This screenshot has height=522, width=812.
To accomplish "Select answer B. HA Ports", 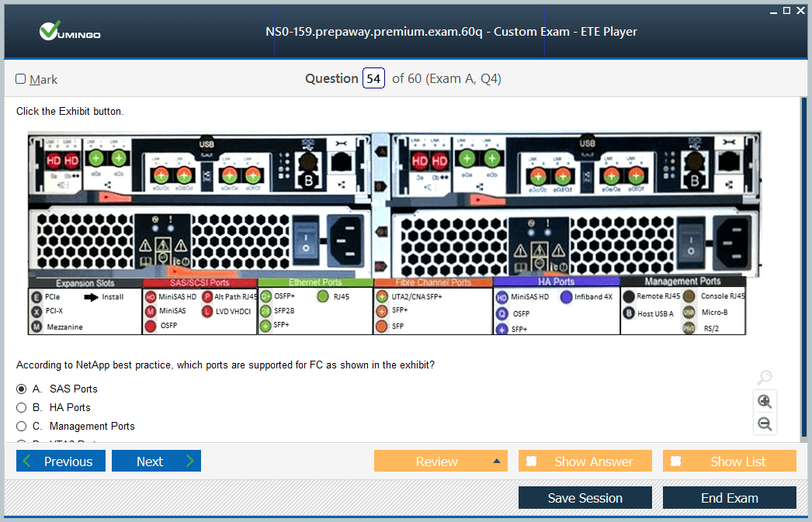I will click(x=22, y=407).
